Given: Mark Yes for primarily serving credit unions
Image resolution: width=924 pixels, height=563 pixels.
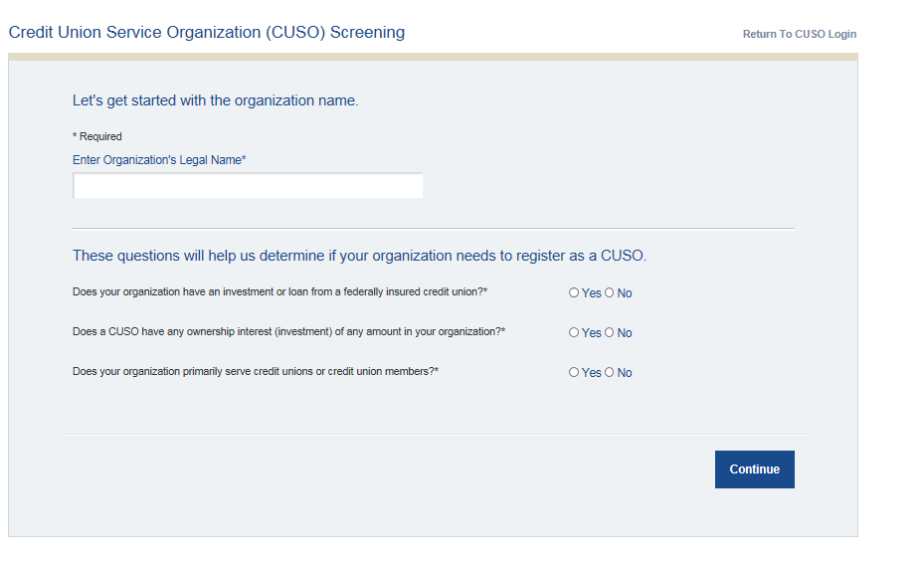Looking at the screenshot, I should pos(574,373).
